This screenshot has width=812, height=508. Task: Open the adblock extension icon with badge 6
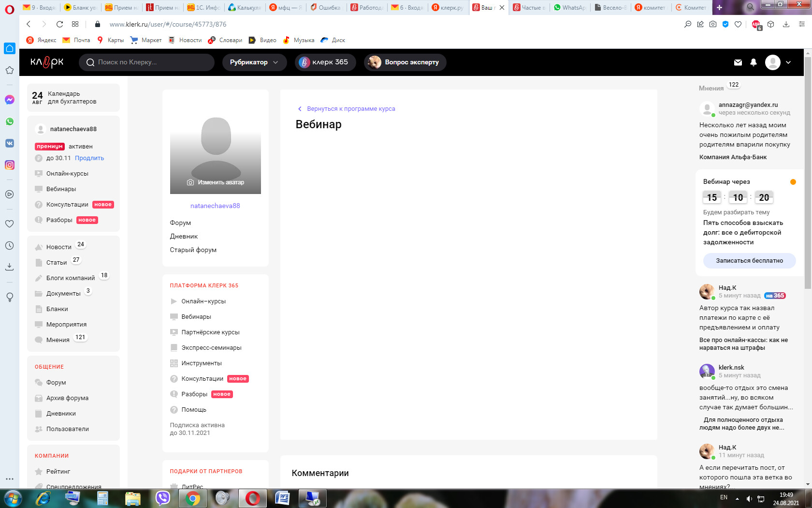tap(756, 25)
